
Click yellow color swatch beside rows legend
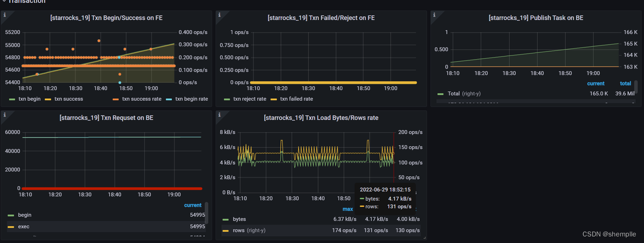(225, 231)
